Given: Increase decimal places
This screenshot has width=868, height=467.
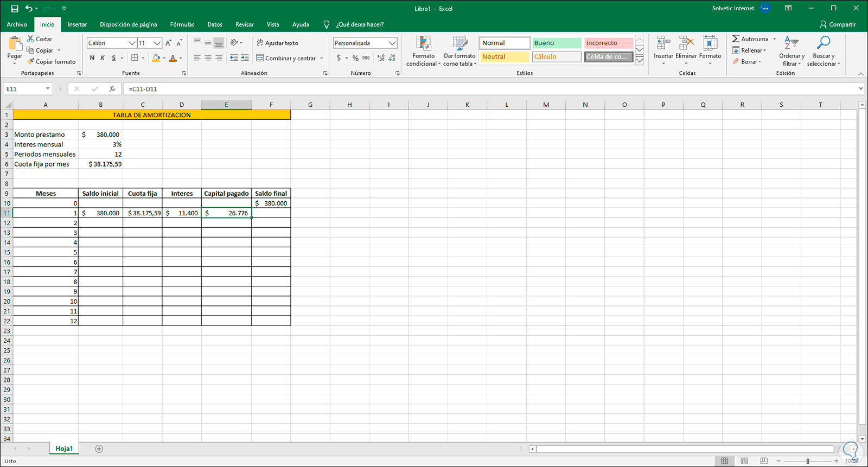Looking at the screenshot, I should click(x=381, y=58).
